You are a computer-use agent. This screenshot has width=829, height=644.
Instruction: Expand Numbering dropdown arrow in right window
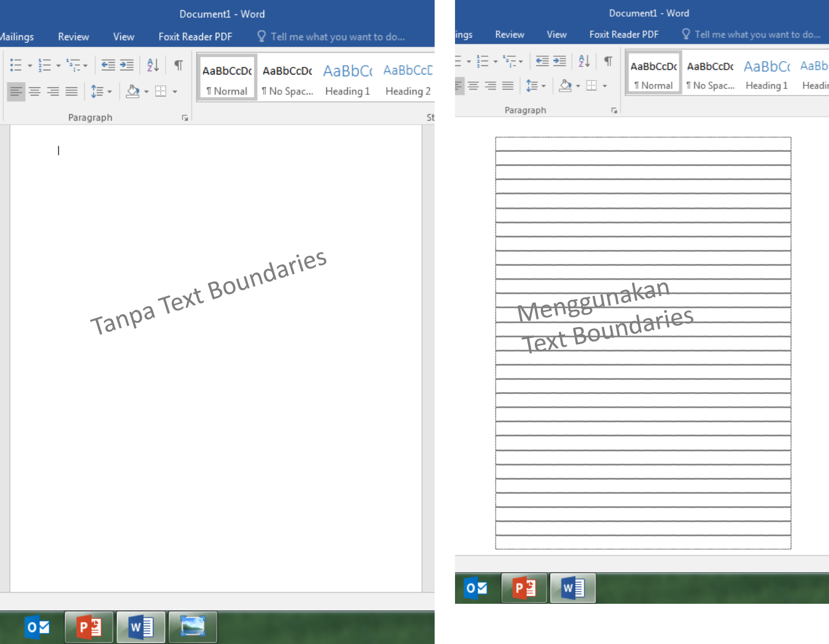pos(495,62)
